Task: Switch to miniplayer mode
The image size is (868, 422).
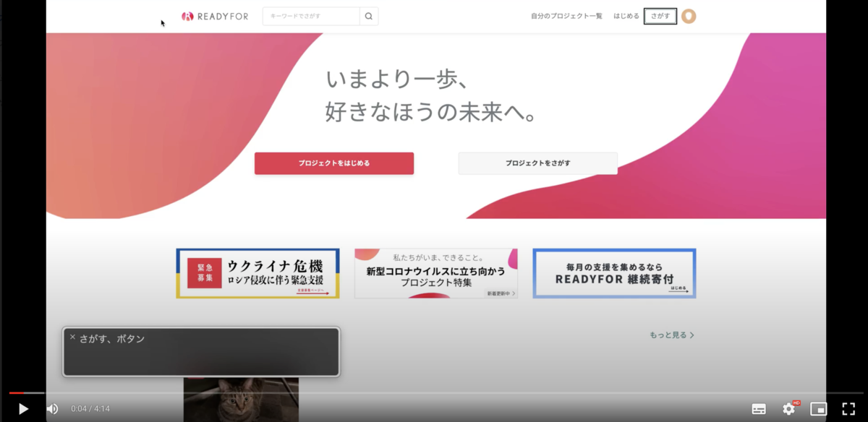Action: [818, 409]
